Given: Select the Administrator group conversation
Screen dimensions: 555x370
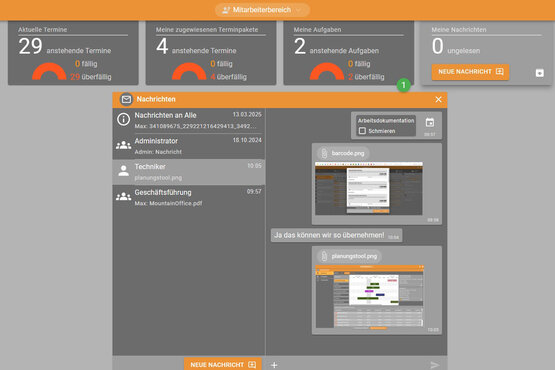Looking at the screenshot, I should pos(189,146).
